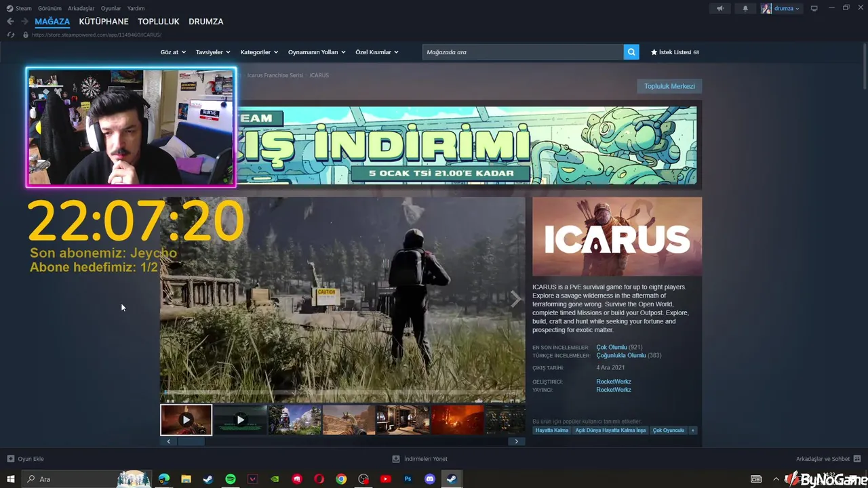Viewport: 868px width, 488px height.
Task: Select the first trailer video thumbnail
Action: tap(186, 420)
